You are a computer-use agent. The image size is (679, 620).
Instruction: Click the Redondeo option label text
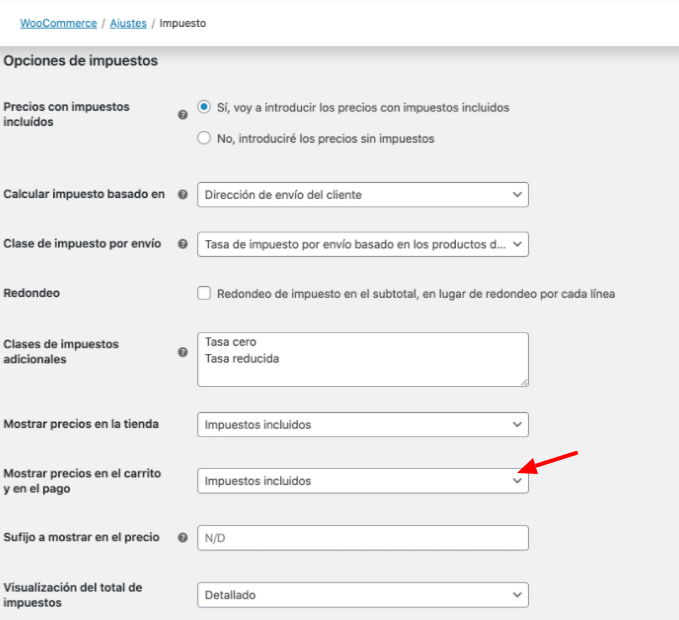(x=416, y=294)
